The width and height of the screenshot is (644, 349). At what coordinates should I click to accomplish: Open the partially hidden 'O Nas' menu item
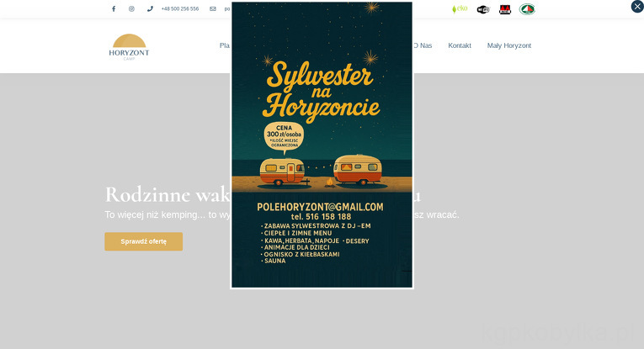423,45
